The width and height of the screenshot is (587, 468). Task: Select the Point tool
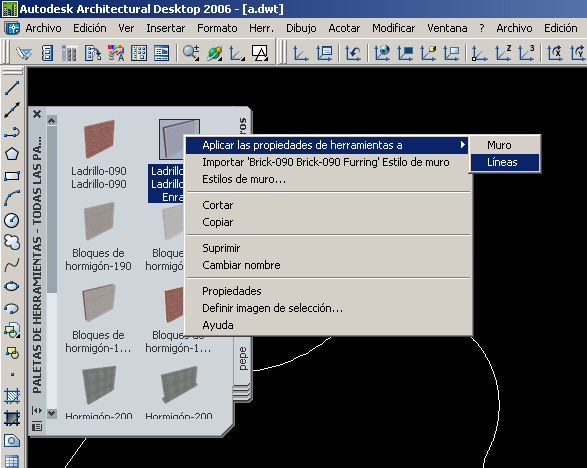(x=12, y=374)
